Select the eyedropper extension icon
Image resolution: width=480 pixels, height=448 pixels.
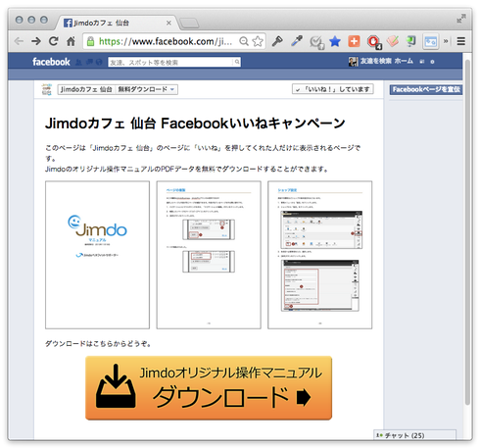297,41
